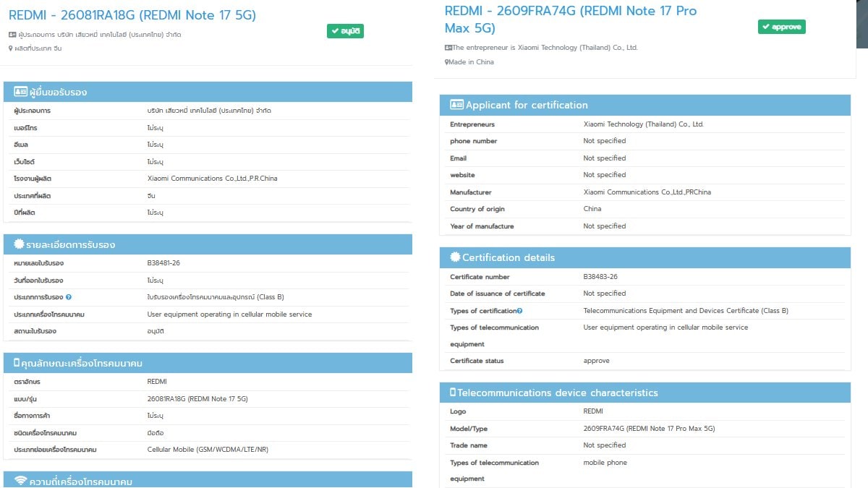Select 'Xiaomi Communications Co.,Ltd.,PRChina' in the Manufacturer row

(x=647, y=192)
